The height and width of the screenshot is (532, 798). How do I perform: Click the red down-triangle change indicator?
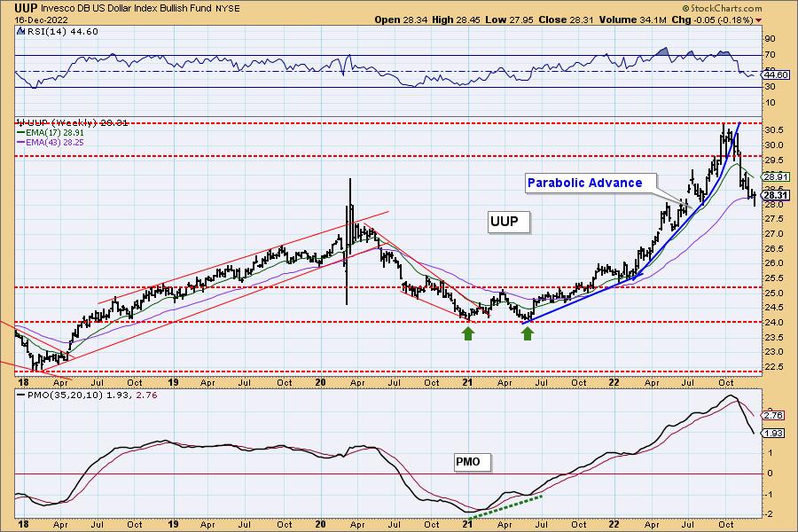click(x=759, y=20)
